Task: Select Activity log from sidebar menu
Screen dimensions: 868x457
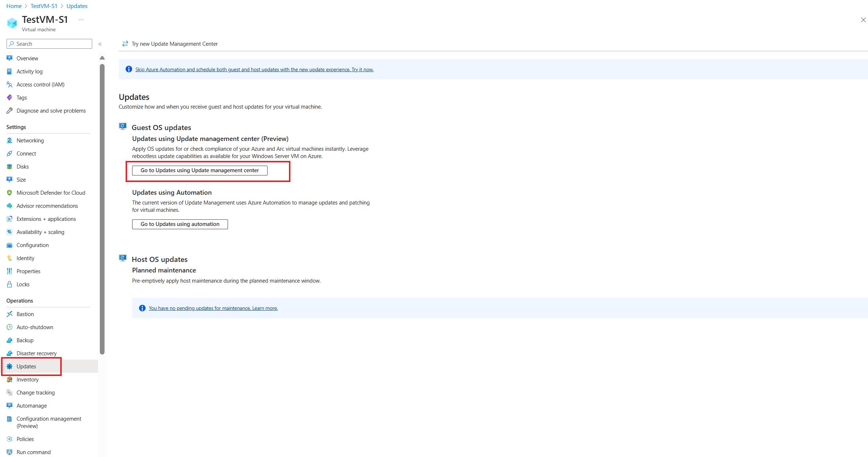Action: click(x=30, y=71)
